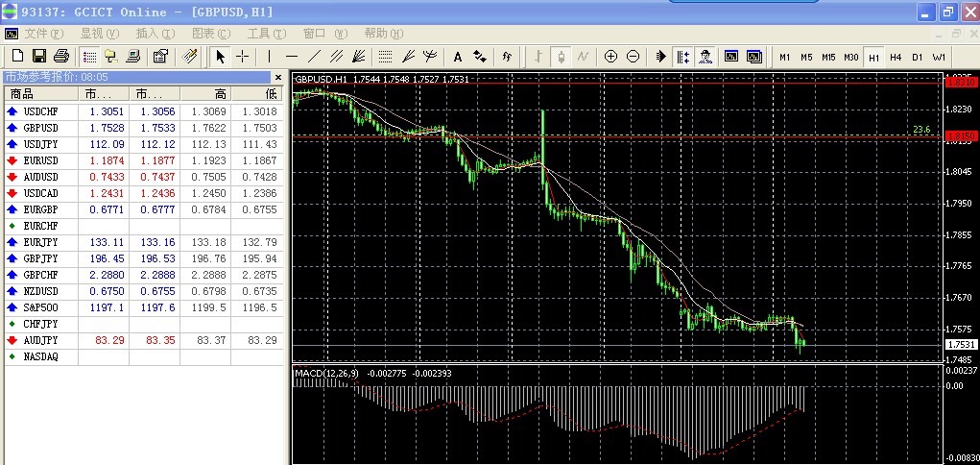Image resolution: width=980 pixels, height=465 pixels.
Task: Toggle the Chart Shift button
Action: pos(682,57)
